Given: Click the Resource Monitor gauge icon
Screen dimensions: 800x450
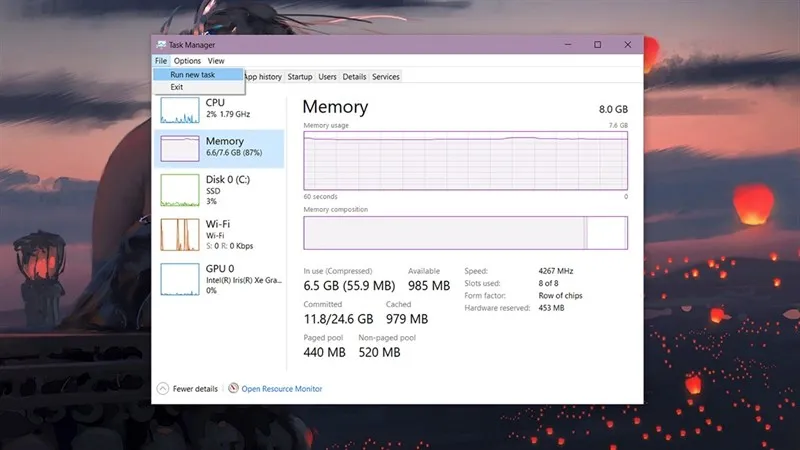Looking at the screenshot, I should tap(233, 388).
